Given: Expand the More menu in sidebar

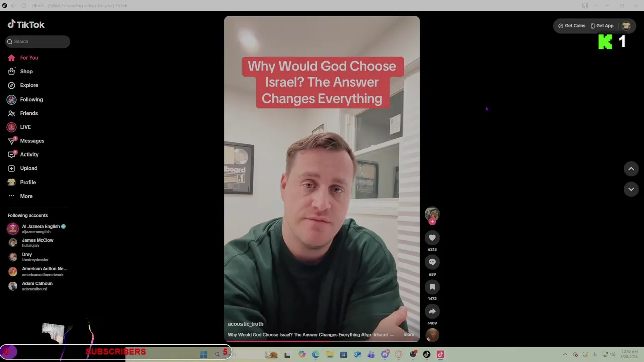Looking at the screenshot, I should point(20,196).
